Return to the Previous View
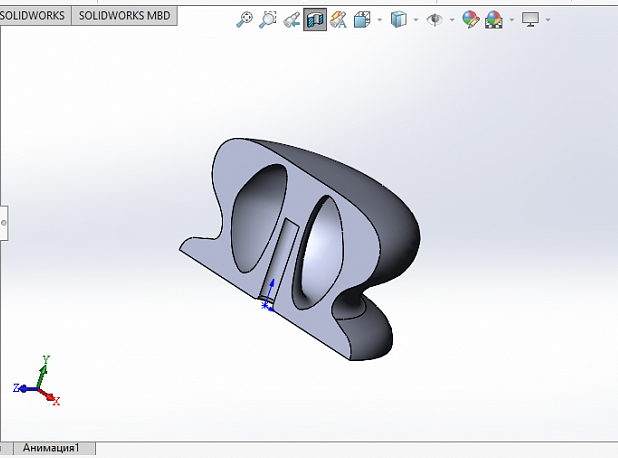Viewport: 618px width, 458px height. (x=291, y=19)
